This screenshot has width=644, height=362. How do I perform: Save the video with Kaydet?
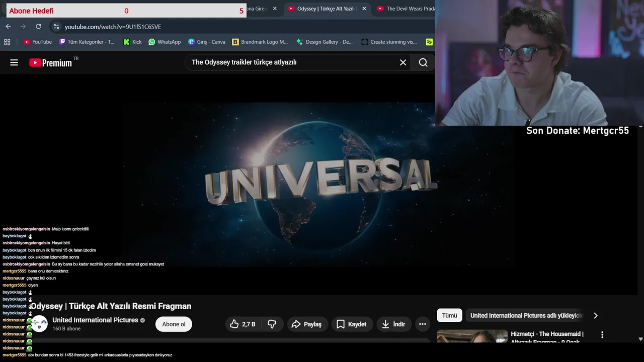tap(351, 324)
